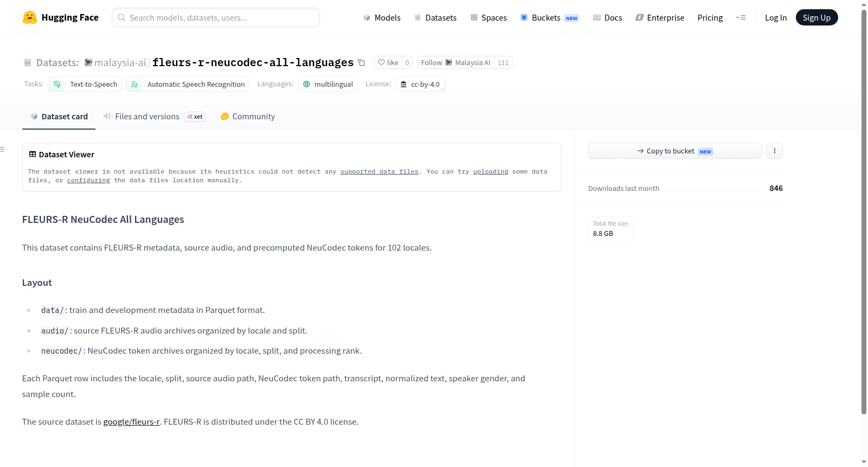
Task: Open the Files and versions tab
Action: pos(154,116)
